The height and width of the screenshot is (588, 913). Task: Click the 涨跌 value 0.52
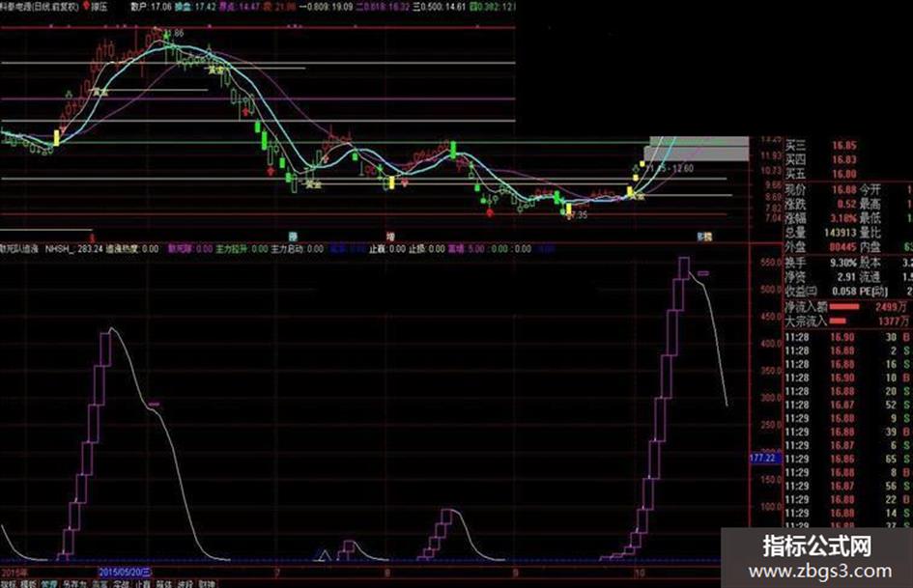(x=846, y=204)
